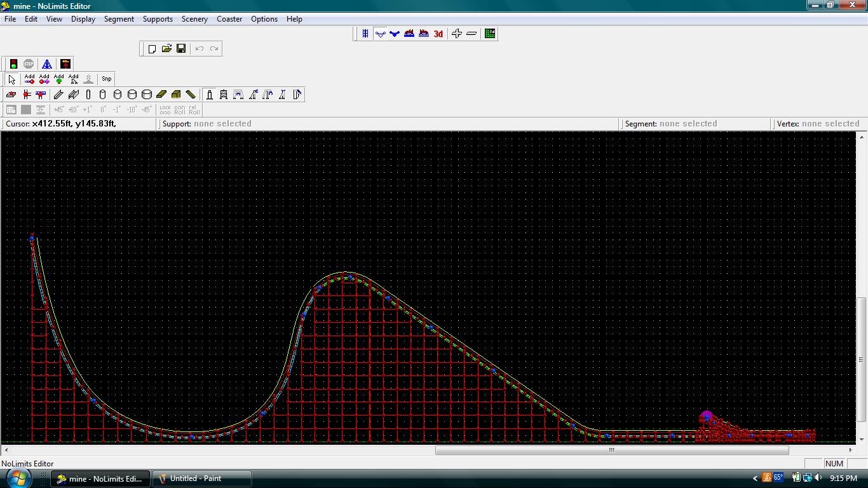Click the rel Roll button

(194, 110)
